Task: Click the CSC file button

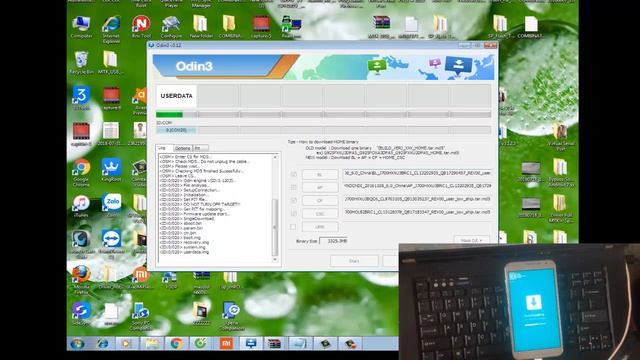Action: click(x=320, y=213)
